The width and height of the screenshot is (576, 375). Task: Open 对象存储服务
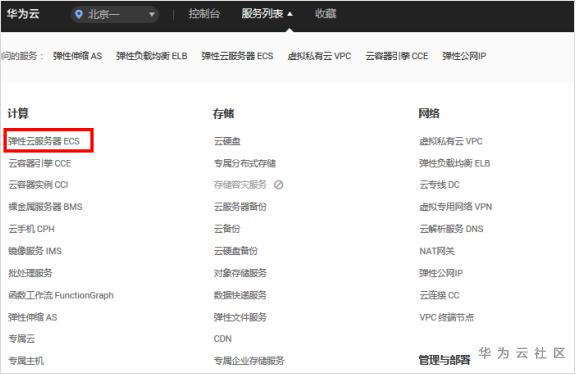click(240, 273)
